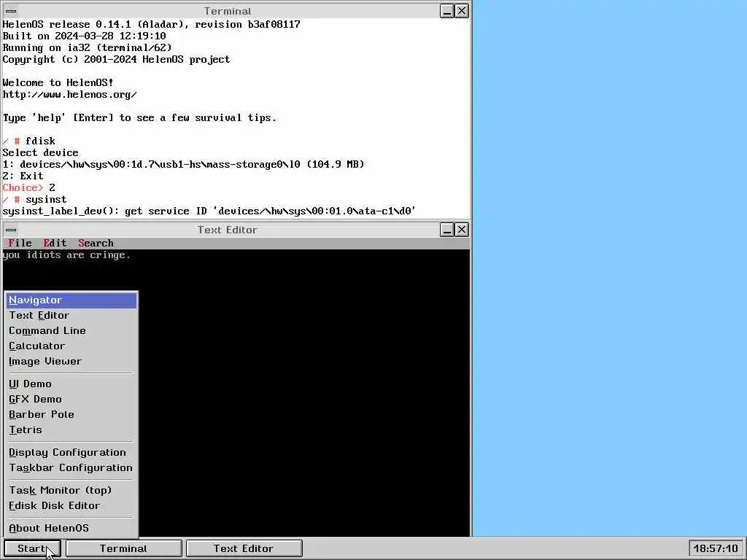
Task: Open Display Configuration
Action: tap(71, 452)
